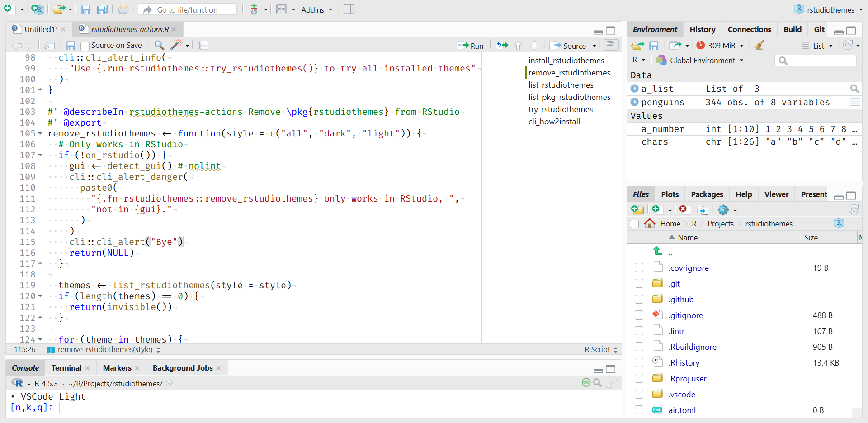Enable the Source on Save checkbox
This screenshot has width=868, height=423.
pos(85,46)
